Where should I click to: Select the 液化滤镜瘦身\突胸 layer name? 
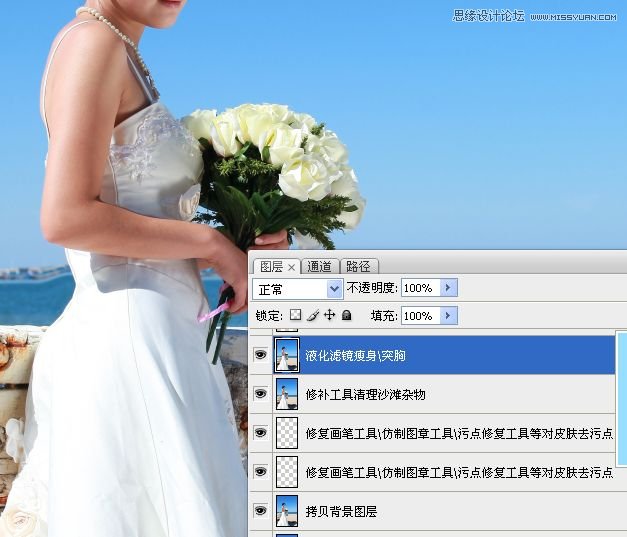[355, 355]
